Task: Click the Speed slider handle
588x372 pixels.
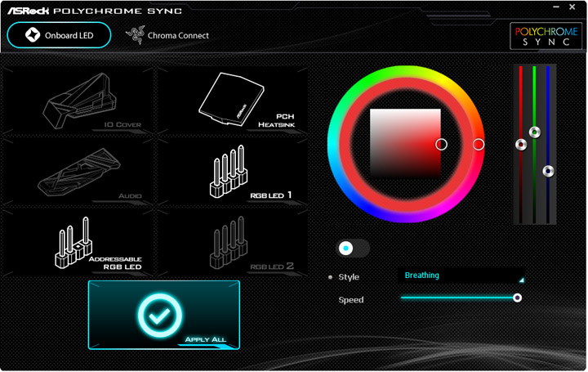Action: [517, 298]
